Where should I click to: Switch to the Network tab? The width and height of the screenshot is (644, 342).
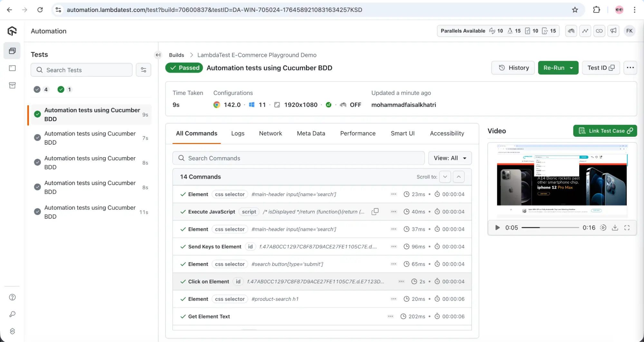pos(270,133)
